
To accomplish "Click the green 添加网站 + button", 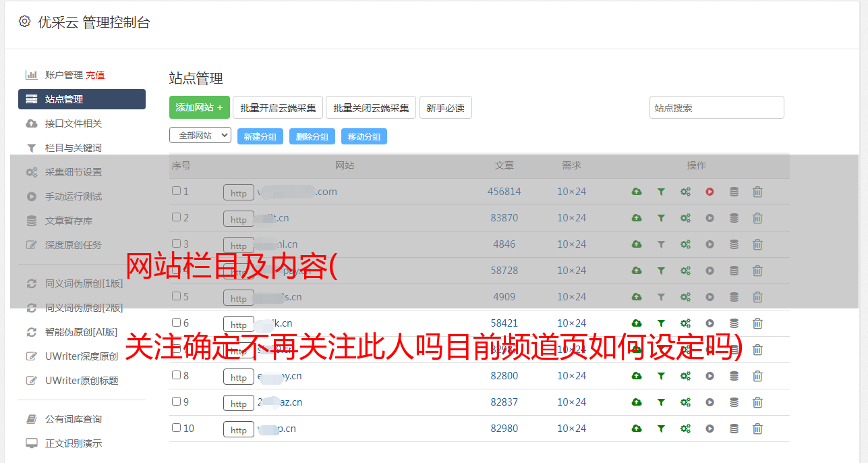I will (x=199, y=107).
